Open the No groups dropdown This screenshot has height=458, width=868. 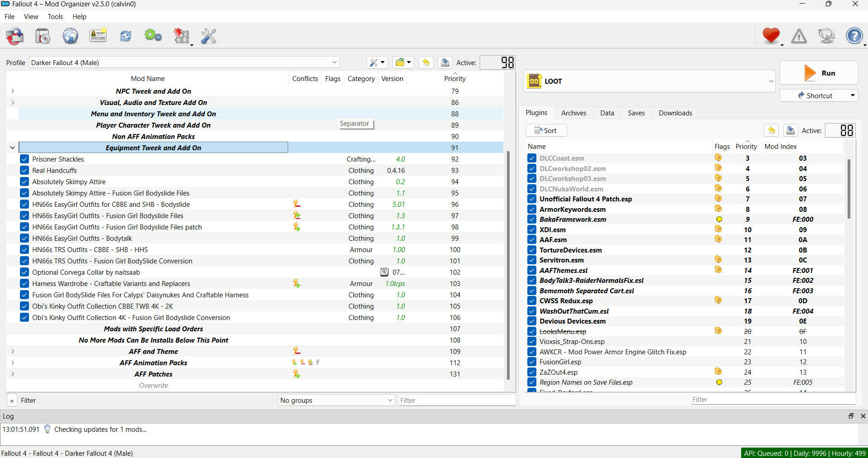pyautogui.click(x=336, y=400)
